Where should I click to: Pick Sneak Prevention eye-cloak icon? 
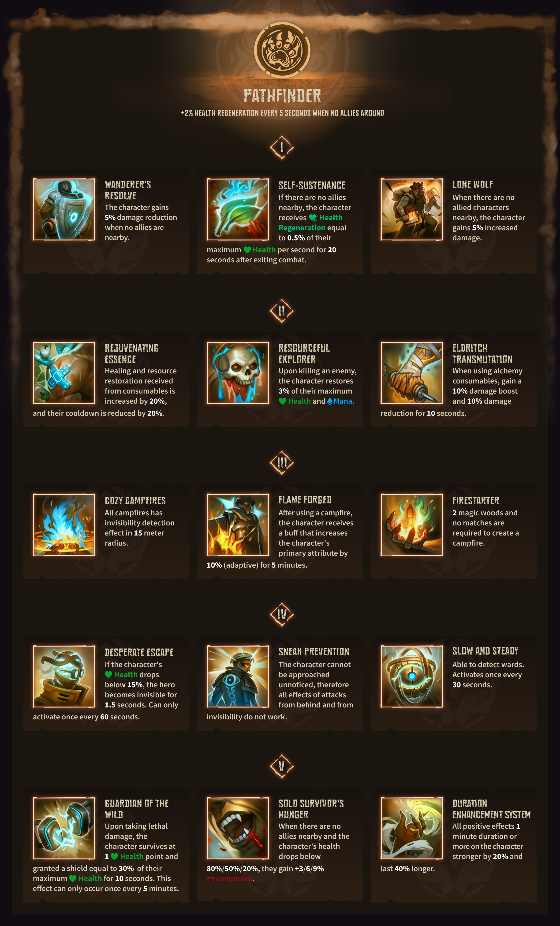tap(238, 677)
